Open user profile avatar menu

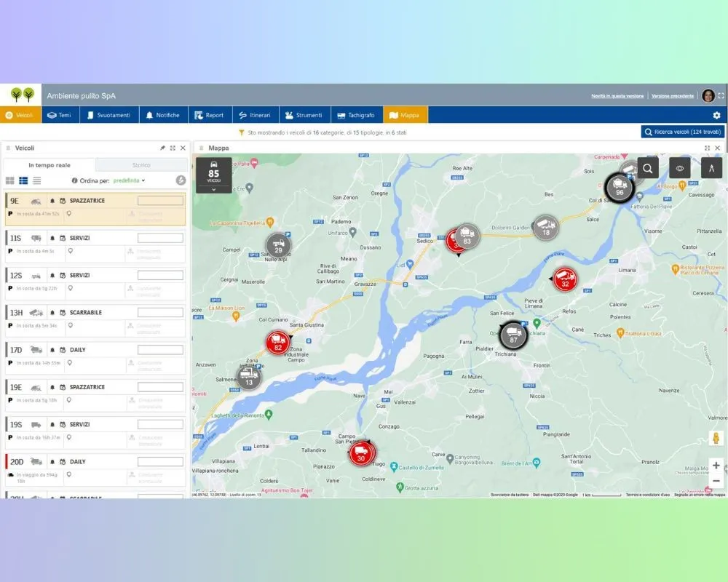(x=708, y=96)
